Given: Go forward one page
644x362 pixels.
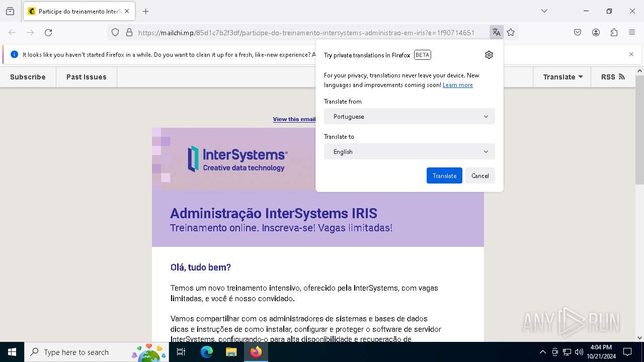Looking at the screenshot, I should point(30,32).
